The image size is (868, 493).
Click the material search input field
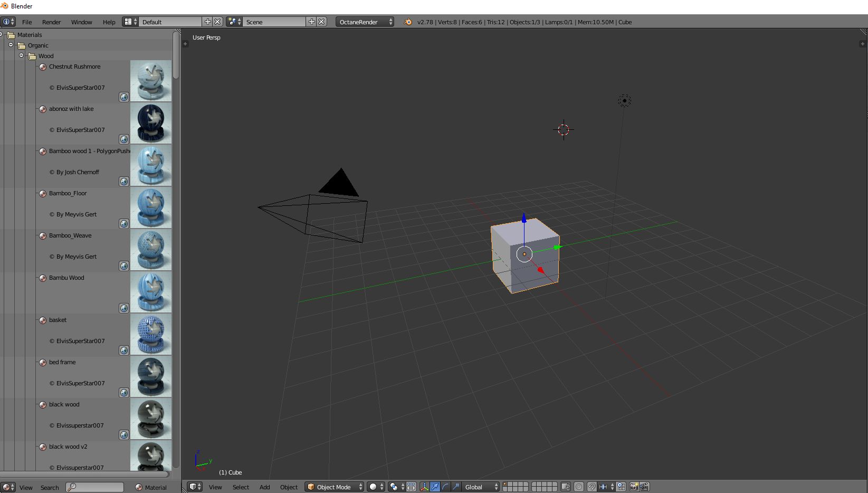95,487
